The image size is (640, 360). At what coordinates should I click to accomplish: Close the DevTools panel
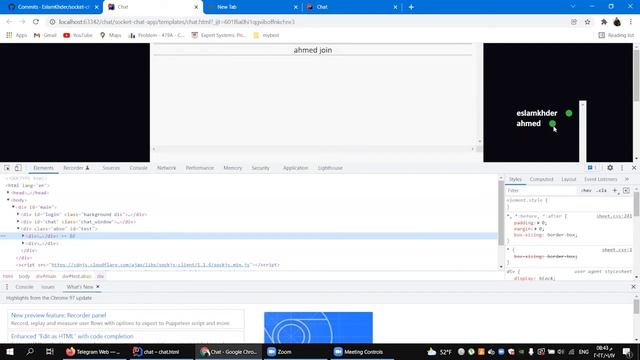(634, 168)
